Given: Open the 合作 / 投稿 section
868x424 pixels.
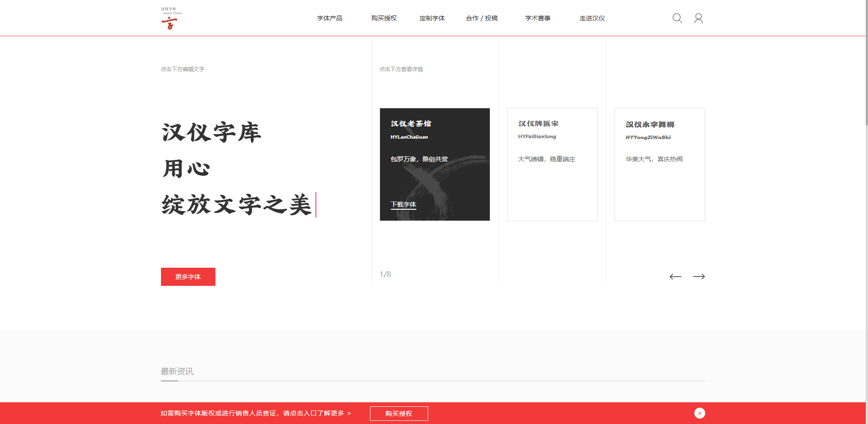Looking at the screenshot, I should coord(482,18).
